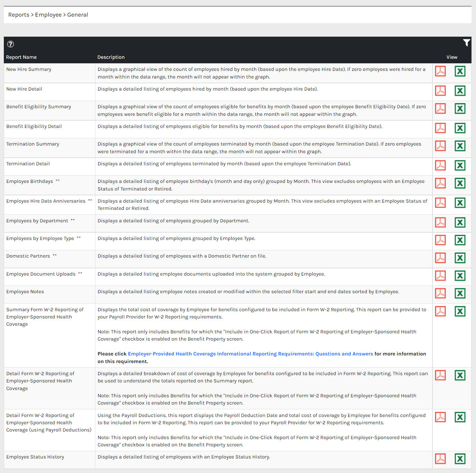Export Employee Hire Date Anniversaries to Excel
Viewport: 476px width, 473px height.
460,203
